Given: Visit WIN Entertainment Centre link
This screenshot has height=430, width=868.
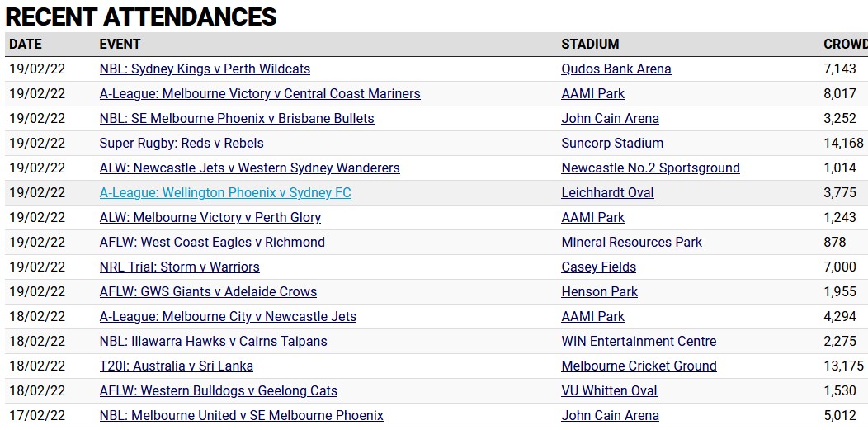Looking at the screenshot, I should point(639,342).
